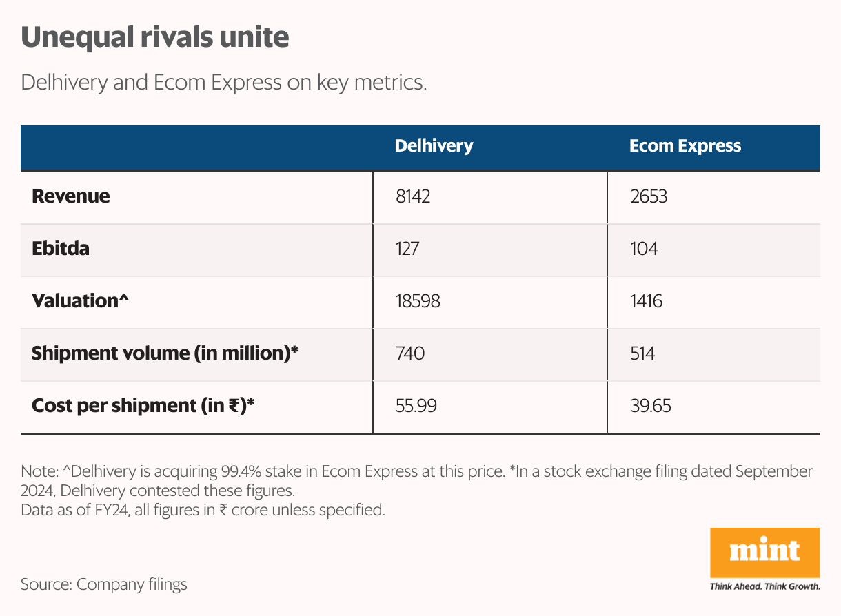The width and height of the screenshot is (841, 616).
Task: Select Delhivery's shipment volume 740
Action: [x=409, y=353]
